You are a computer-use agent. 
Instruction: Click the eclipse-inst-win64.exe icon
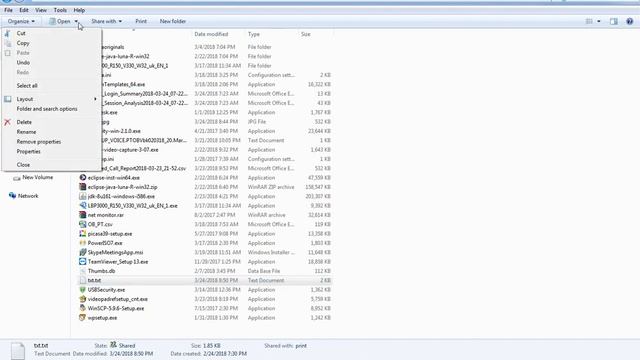[82, 178]
